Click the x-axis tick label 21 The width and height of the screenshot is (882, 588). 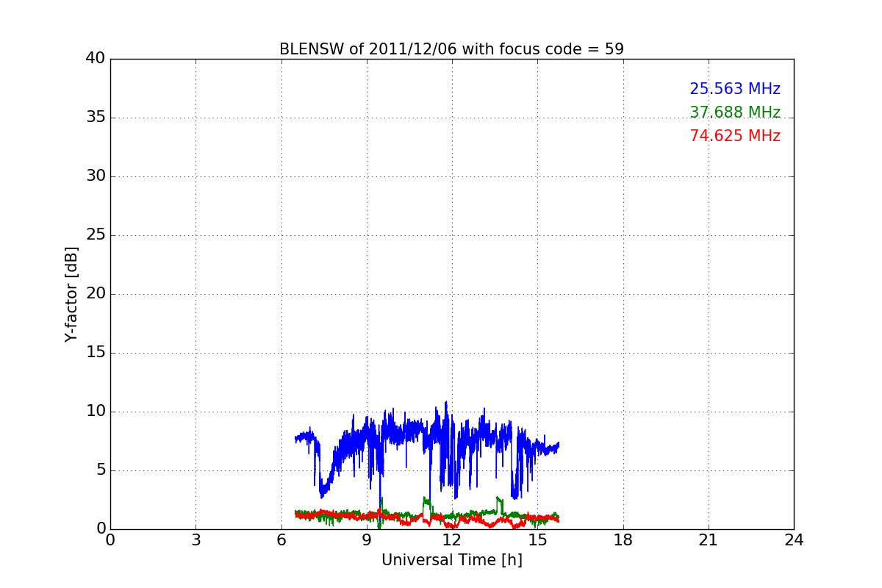(709, 540)
